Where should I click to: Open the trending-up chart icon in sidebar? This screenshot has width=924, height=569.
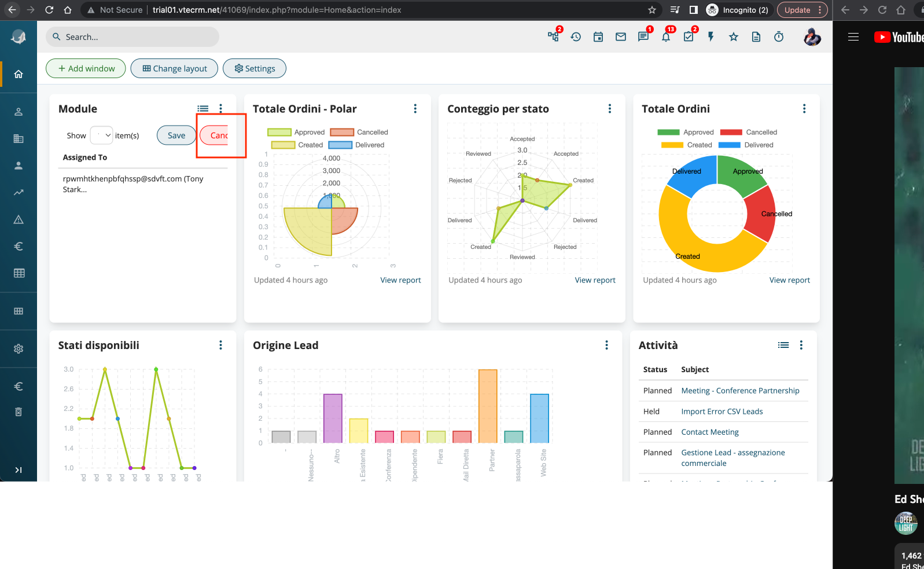tap(19, 193)
